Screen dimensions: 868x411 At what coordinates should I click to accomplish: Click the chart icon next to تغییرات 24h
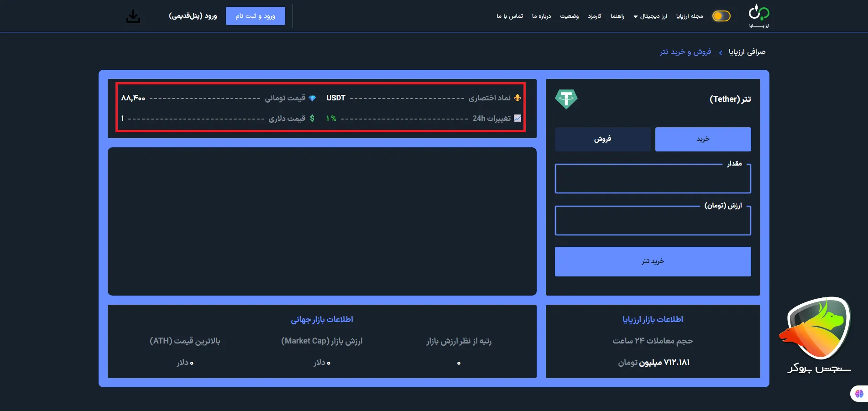(518, 118)
